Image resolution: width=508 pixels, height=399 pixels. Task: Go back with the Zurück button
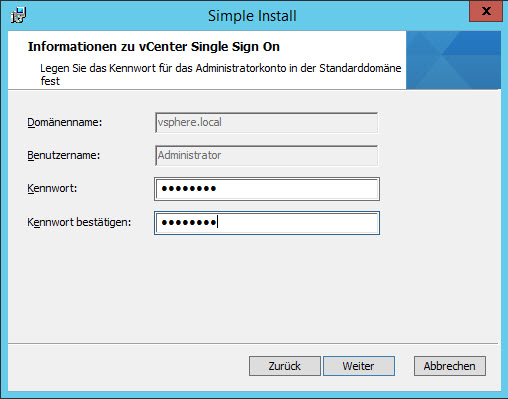coord(285,366)
